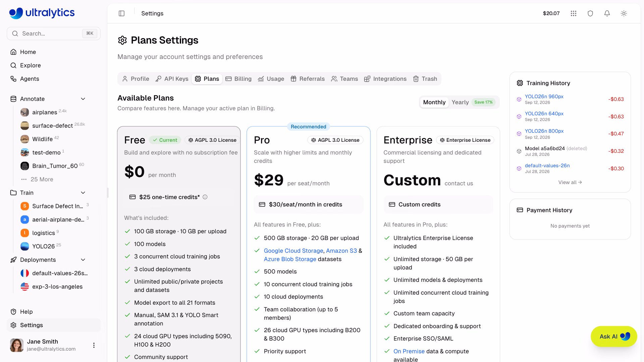Select Monthly billing period
The width and height of the screenshot is (644, 362).
(x=434, y=102)
